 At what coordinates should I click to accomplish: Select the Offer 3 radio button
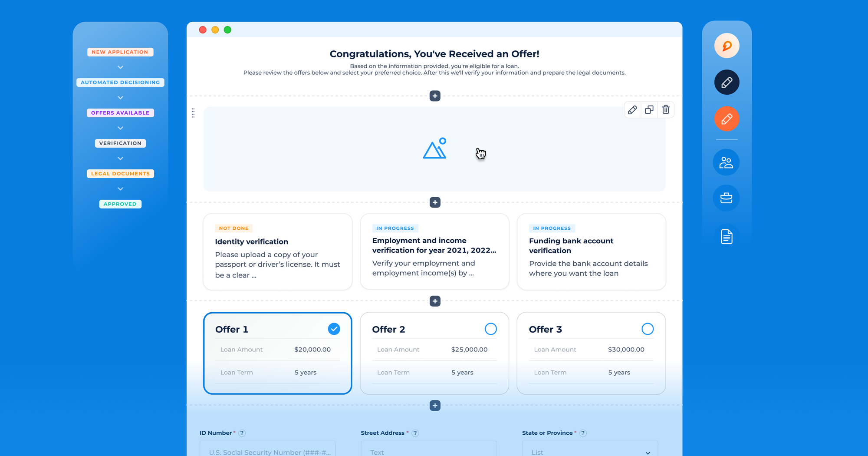click(648, 329)
